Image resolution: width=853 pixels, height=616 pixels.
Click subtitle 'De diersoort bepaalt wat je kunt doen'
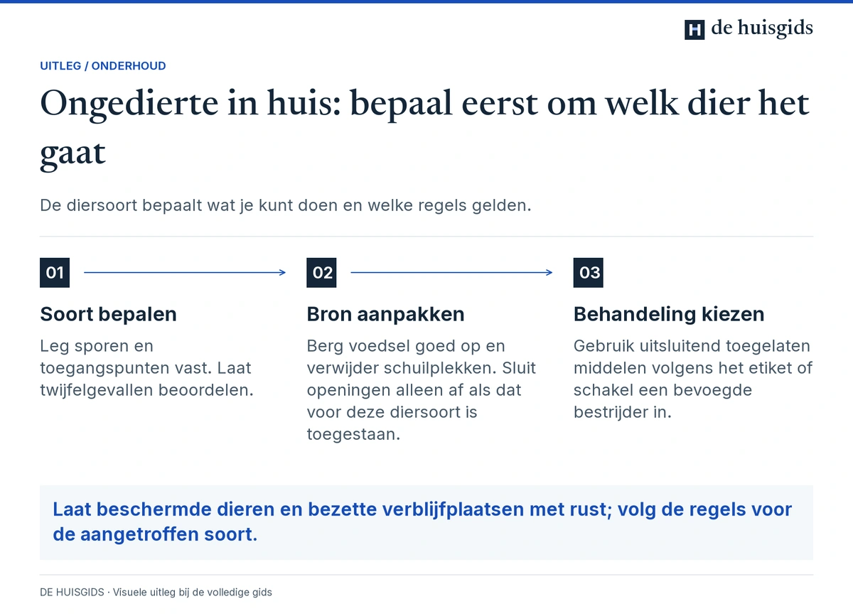point(286,206)
